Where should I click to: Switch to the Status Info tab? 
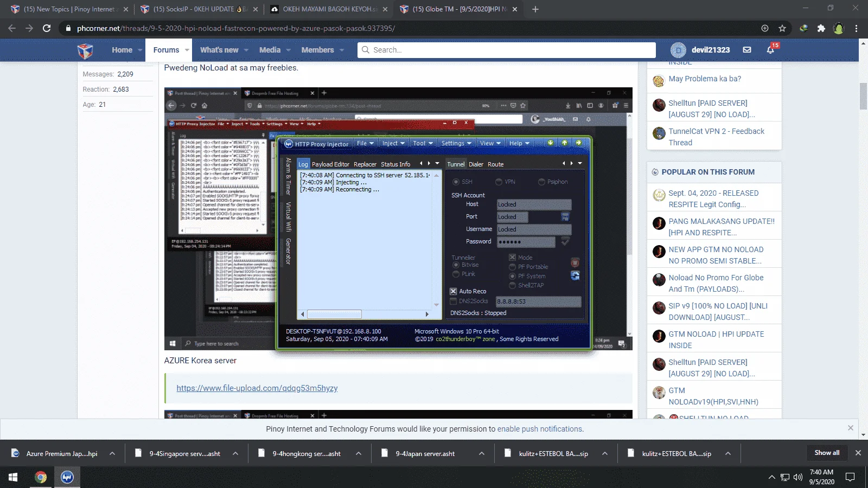[395, 164]
